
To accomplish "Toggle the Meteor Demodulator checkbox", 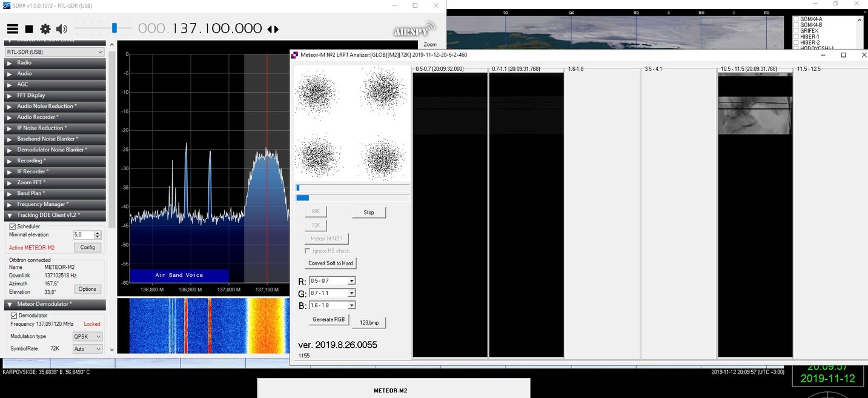I will (14, 316).
